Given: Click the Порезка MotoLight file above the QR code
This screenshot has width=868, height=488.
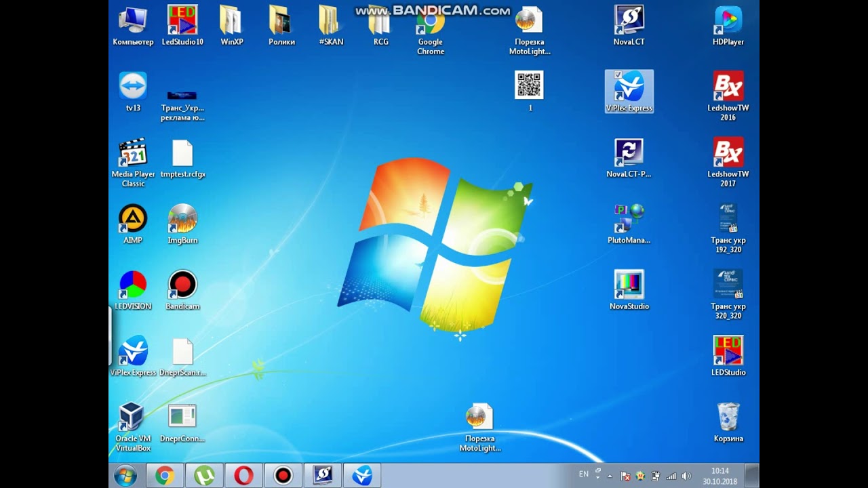Looking at the screenshot, I should [x=530, y=30].
